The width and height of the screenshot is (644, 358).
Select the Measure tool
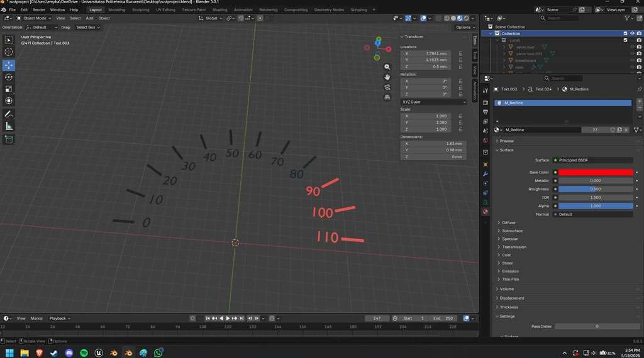pyautogui.click(x=9, y=126)
